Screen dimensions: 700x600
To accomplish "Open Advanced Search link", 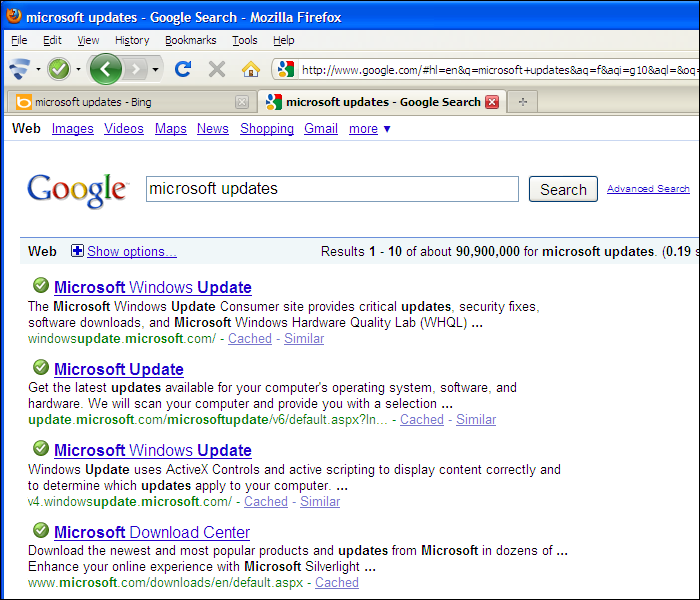I will [x=648, y=189].
